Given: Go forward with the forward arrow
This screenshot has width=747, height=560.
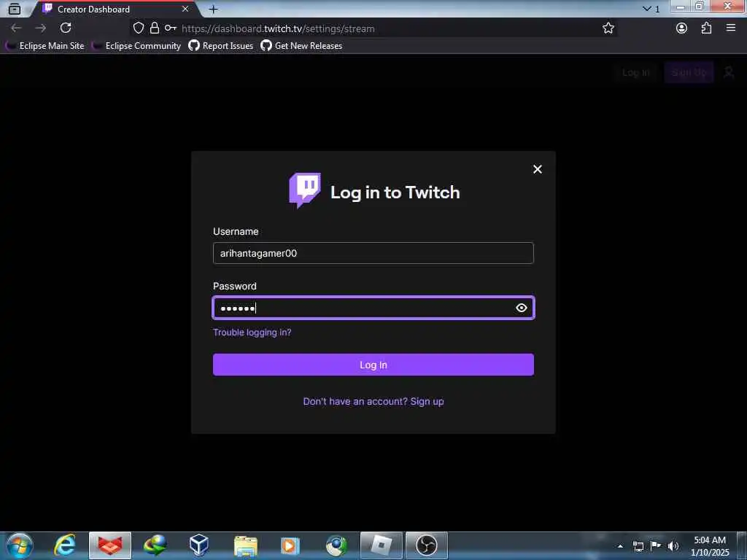Looking at the screenshot, I should coord(41,28).
